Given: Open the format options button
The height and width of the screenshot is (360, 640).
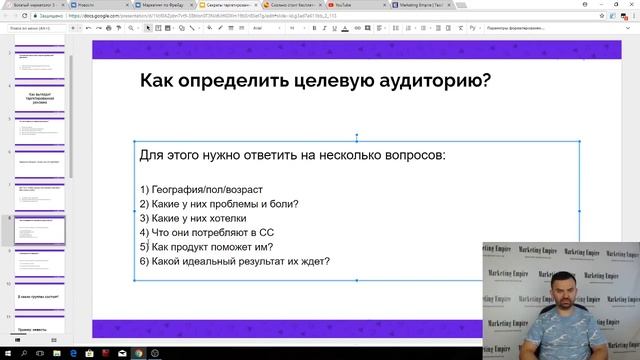Looking at the screenshot, I should tap(516, 28).
